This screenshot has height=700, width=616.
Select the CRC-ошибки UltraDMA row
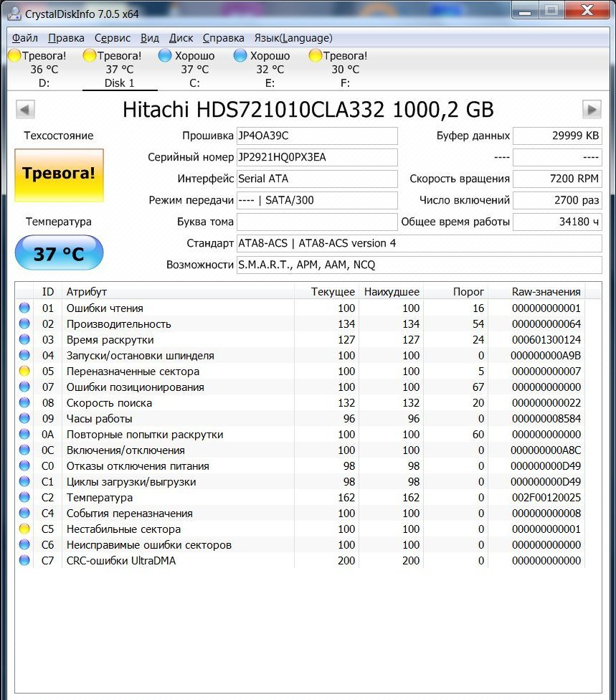pos(300,560)
